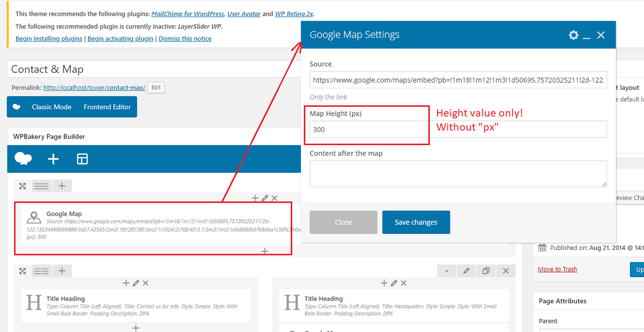
Task: Click WPBakery Page Builder panel title
Action: coord(49,137)
